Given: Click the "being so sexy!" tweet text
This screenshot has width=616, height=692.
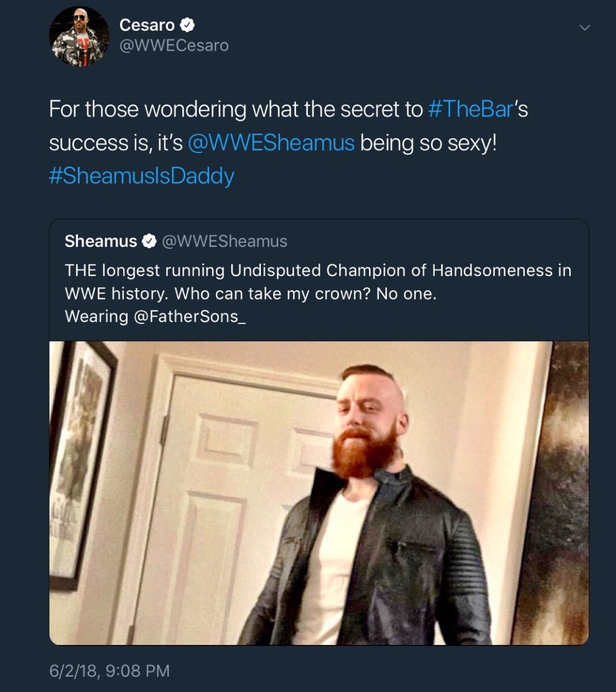Looking at the screenshot, I should coord(428,143).
